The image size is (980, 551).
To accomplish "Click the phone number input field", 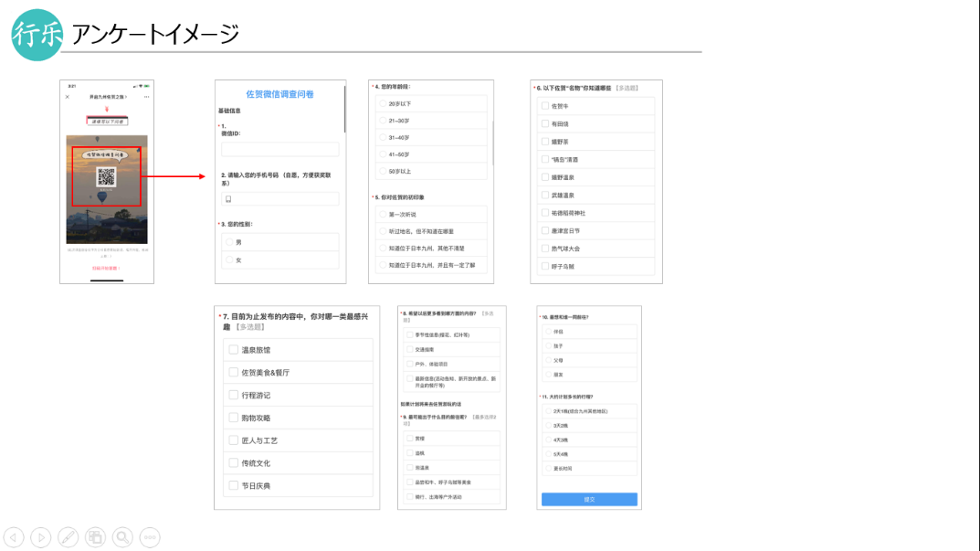I will (x=279, y=199).
